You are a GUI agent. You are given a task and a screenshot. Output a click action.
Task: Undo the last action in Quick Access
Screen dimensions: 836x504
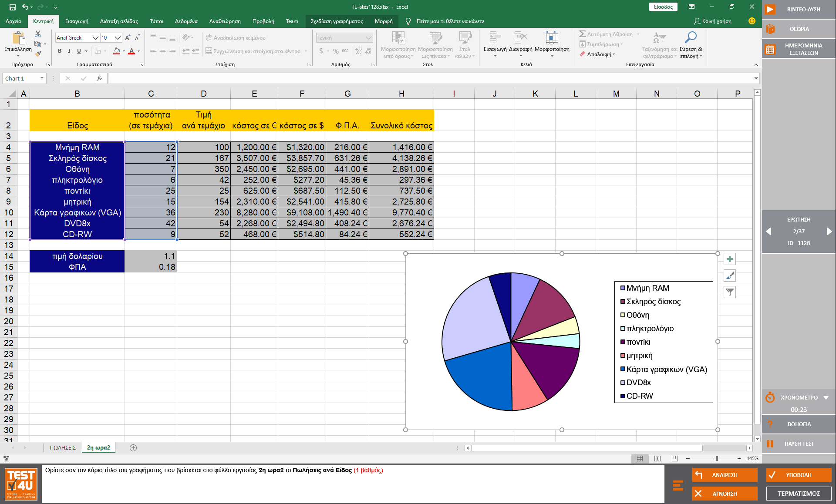pyautogui.click(x=25, y=7)
